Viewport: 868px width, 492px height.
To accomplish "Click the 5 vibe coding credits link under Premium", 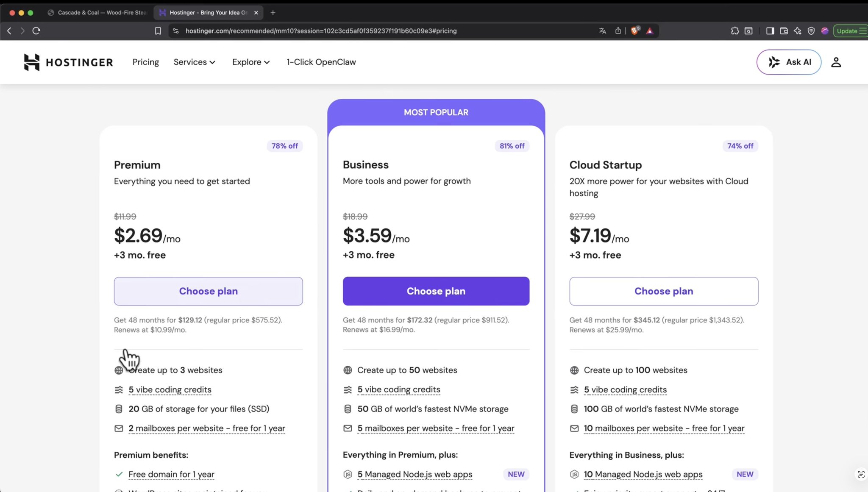I will click(170, 389).
